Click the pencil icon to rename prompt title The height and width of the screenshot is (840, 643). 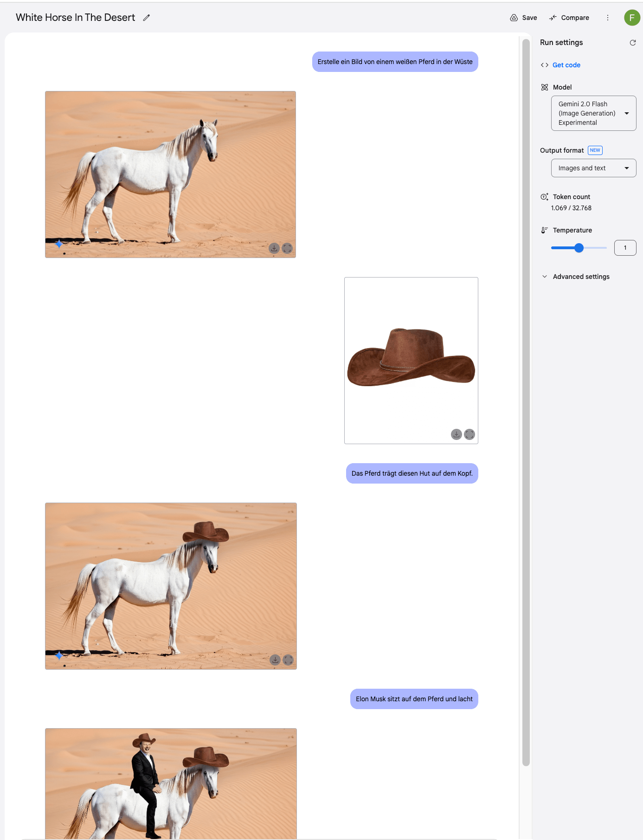[x=147, y=18]
